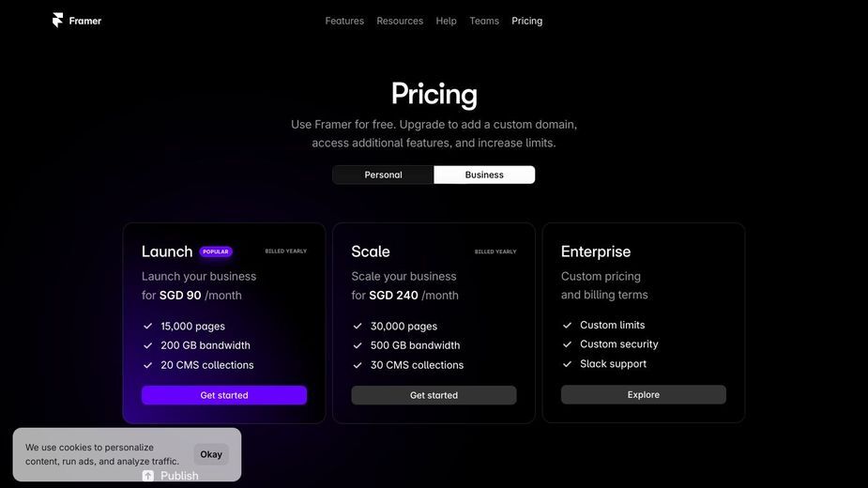Click the POPULAR badge on Launch
868x488 pixels.
click(215, 252)
